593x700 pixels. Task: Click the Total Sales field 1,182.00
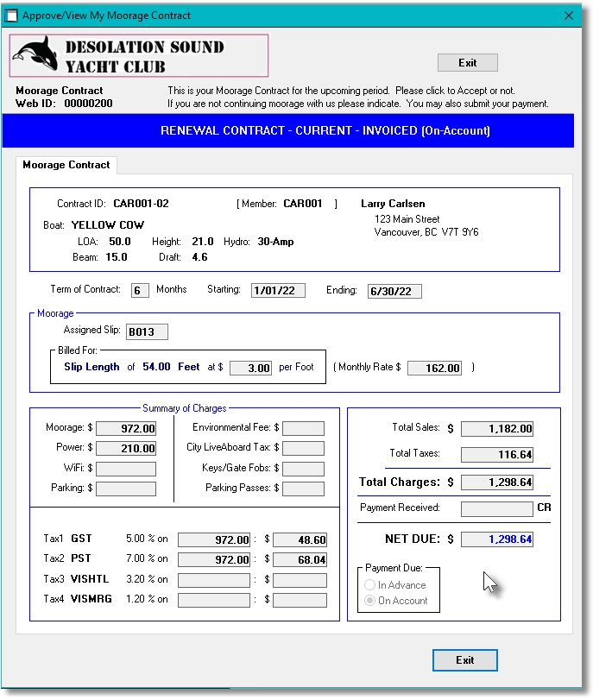coord(497,429)
